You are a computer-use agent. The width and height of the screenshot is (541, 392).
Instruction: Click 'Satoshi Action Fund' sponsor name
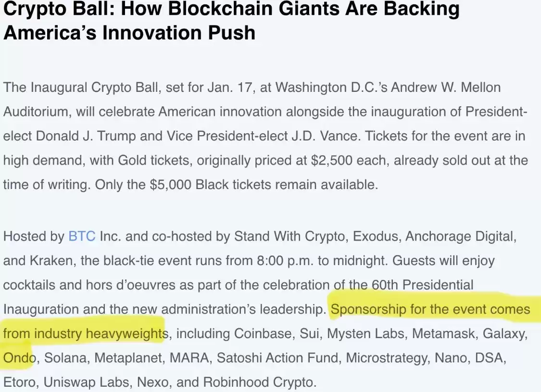[x=277, y=358]
